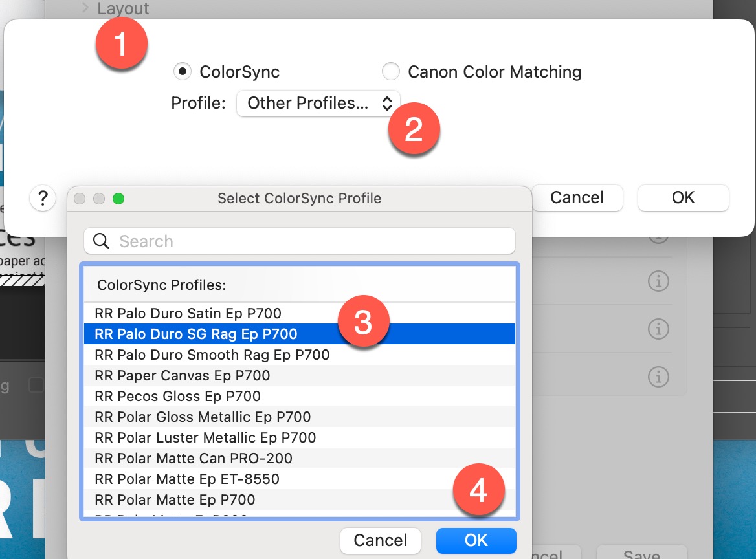Choose RR Palo Duro SG Rag profile
Image resolution: width=756 pixels, height=559 pixels.
[195, 334]
